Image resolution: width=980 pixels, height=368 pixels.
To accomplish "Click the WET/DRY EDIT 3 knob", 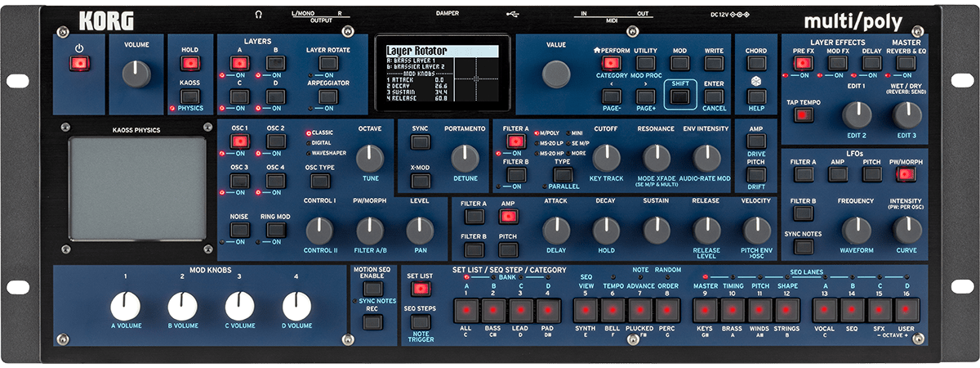I will (x=907, y=114).
